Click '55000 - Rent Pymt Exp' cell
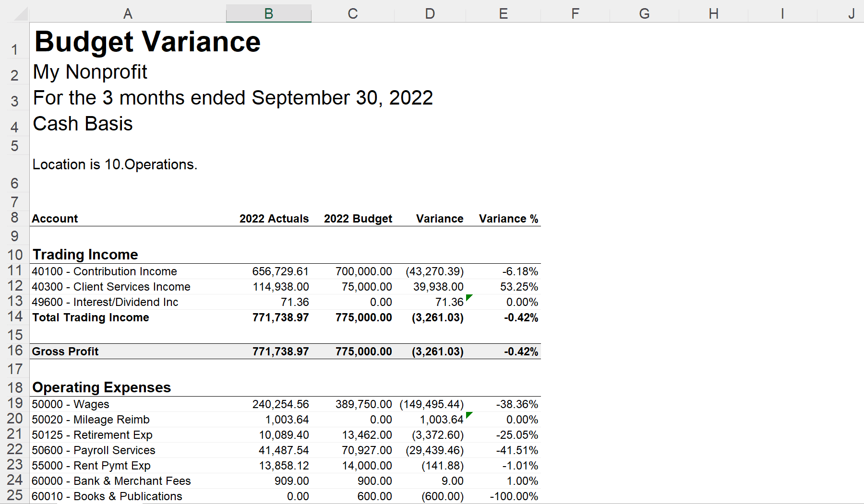Image resolution: width=864 pixels, height=504 pixels. tap(91, 466)
